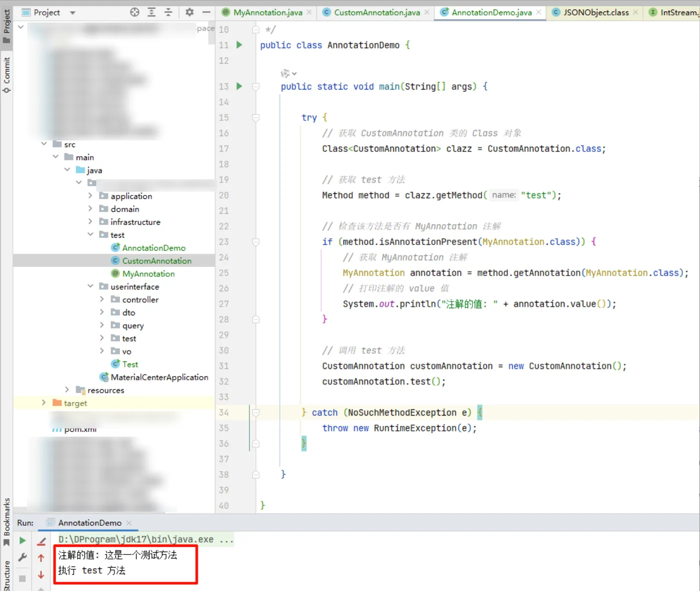Open the Commit tool window from left stripe

6,74
